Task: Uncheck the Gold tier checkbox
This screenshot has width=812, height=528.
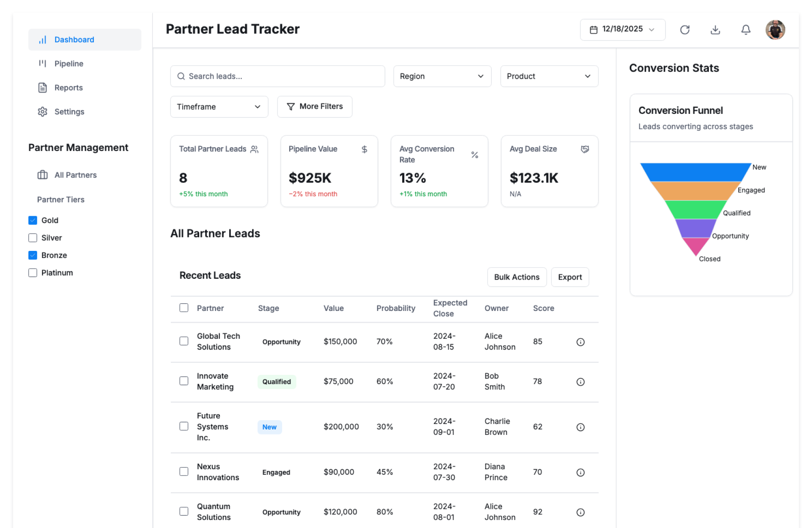Action: (33, 220)
